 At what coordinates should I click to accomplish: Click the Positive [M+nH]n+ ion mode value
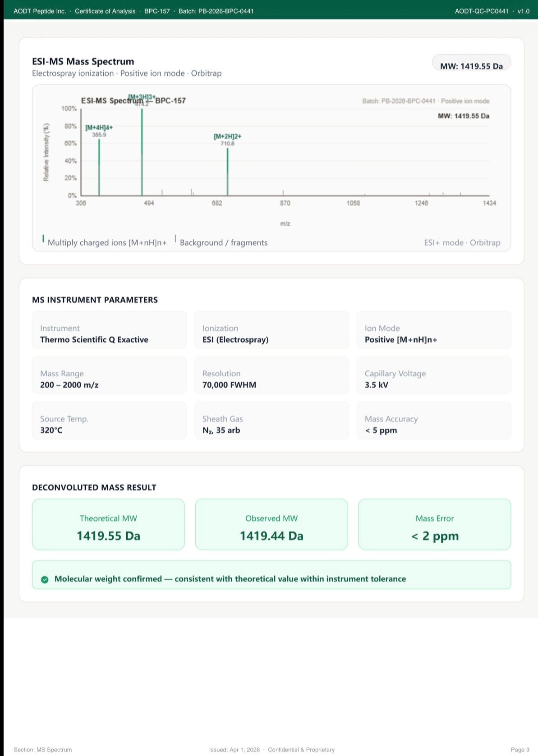401,339
